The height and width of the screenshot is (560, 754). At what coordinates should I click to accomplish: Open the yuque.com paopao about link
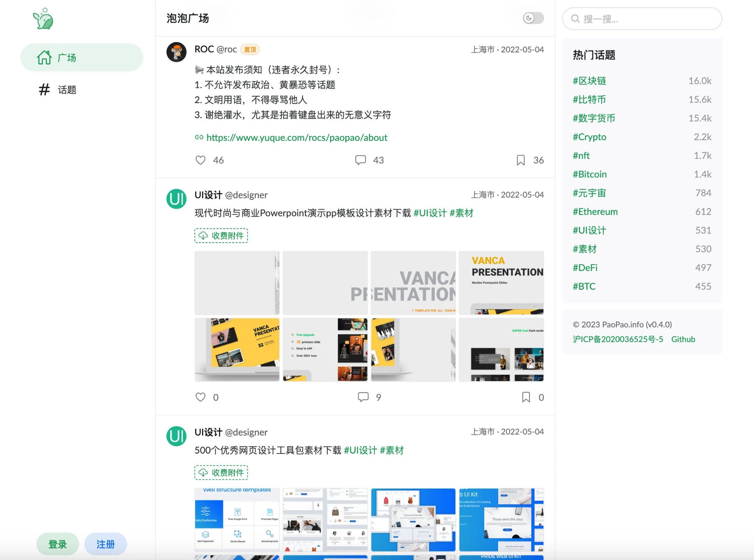pyautogui.click(x=296, y=137)
